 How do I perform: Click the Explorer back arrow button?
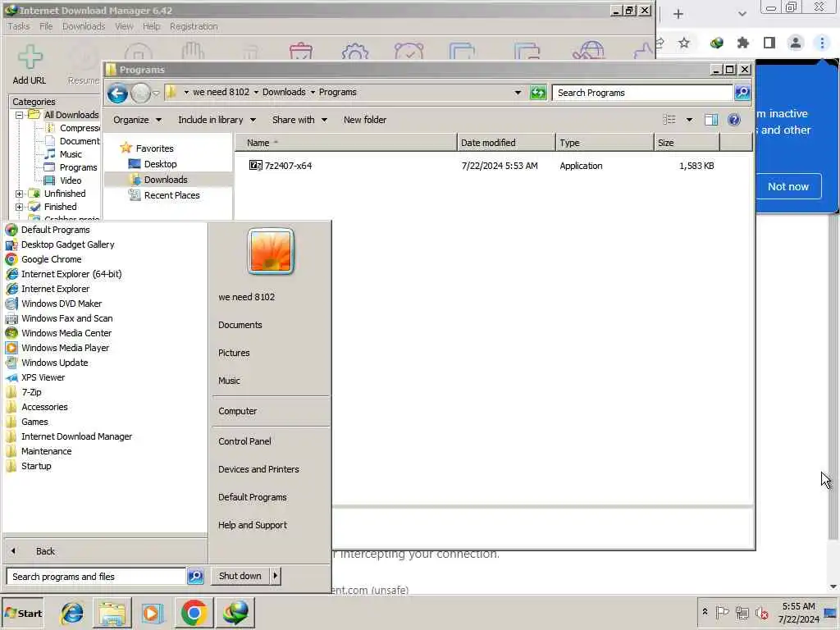117,94
